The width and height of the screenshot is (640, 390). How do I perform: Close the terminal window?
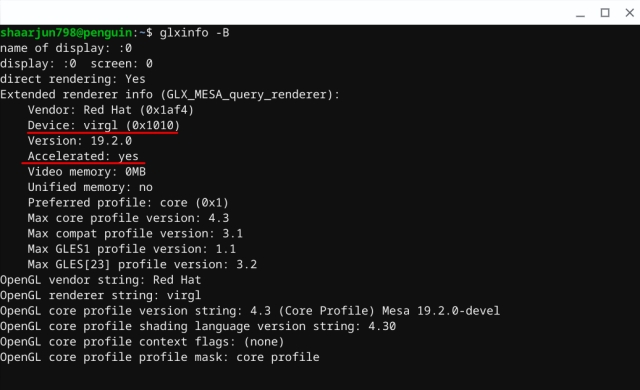tap(629, 13)
